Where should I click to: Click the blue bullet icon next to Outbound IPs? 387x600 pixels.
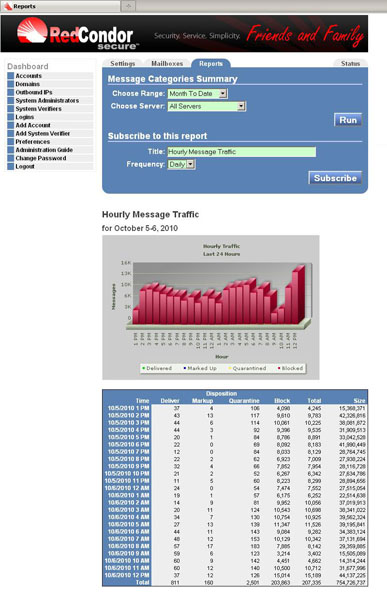coord(11,92)
